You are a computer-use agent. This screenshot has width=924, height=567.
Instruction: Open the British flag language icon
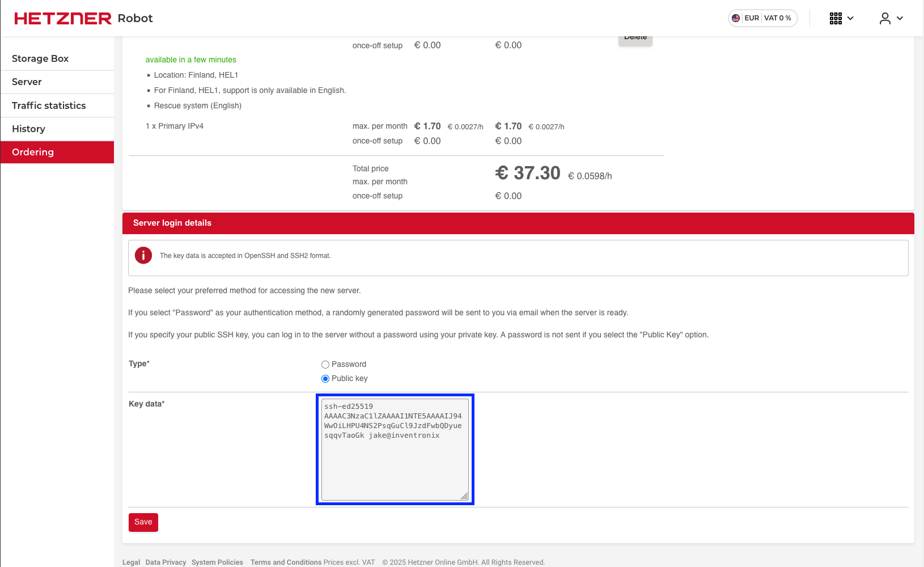pos(735,18)
